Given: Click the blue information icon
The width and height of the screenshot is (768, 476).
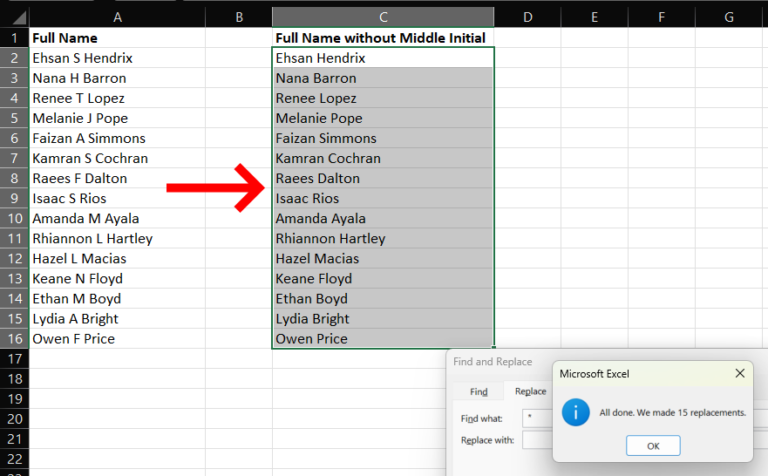Looking at the screenshot, I should click(x=577, y=412).
